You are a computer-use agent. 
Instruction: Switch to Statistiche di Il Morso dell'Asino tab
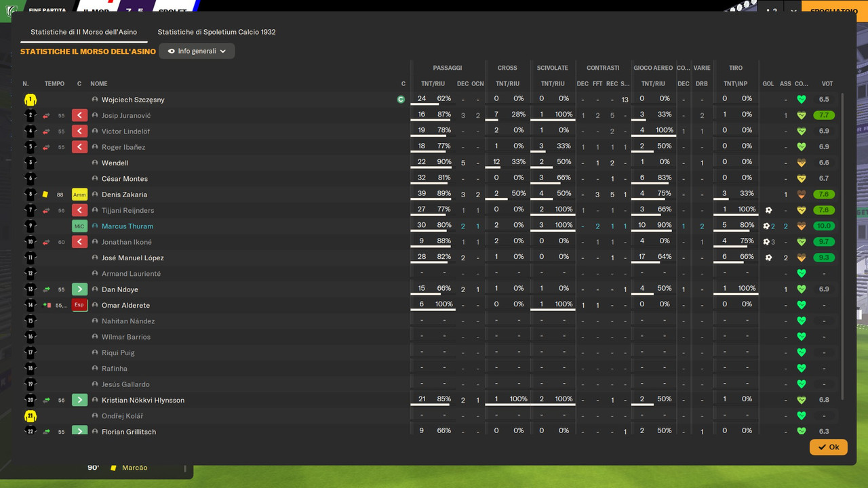[x=83, y=32]
